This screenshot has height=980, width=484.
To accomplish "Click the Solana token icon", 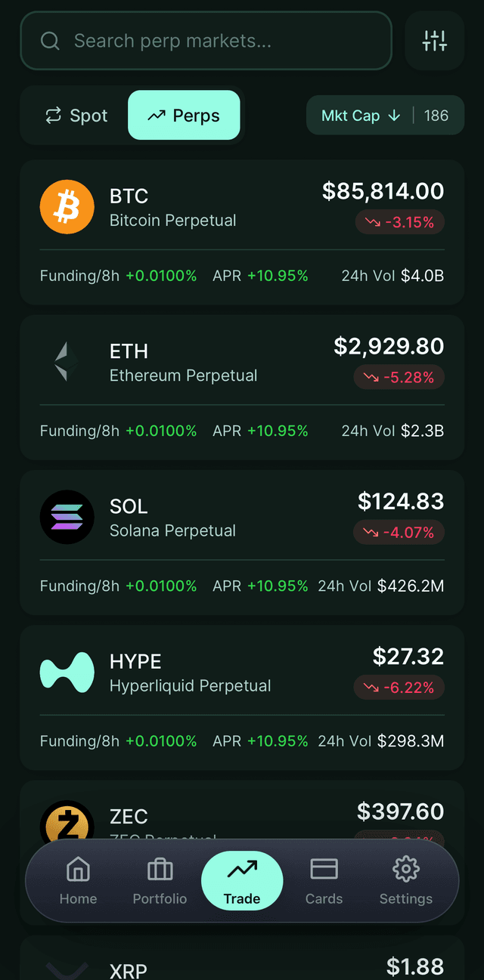I will coord(67,517).
